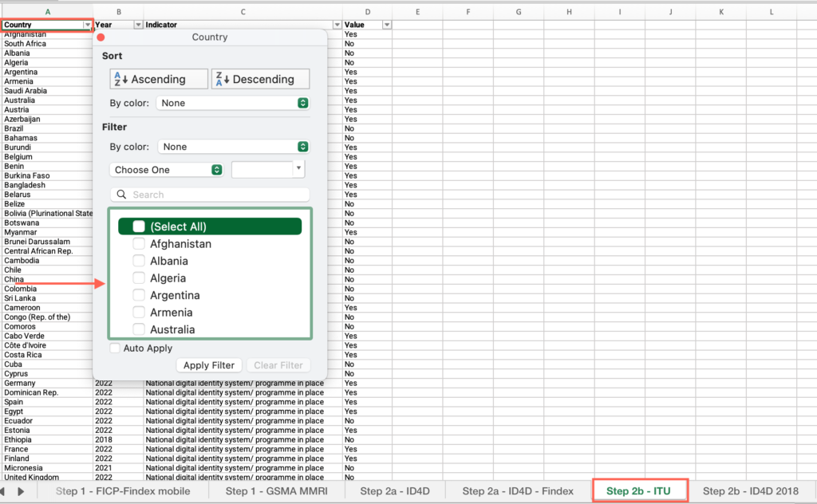Viewport: 817px width, 504px height.
Task: Select the Sri Lanka cell
Action: pyautogui.click(x=47, y=298)
